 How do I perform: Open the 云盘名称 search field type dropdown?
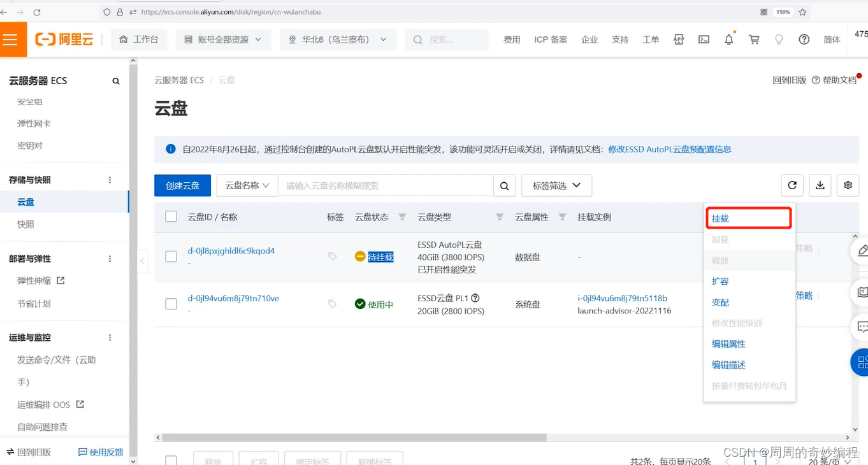pos(247,185)
